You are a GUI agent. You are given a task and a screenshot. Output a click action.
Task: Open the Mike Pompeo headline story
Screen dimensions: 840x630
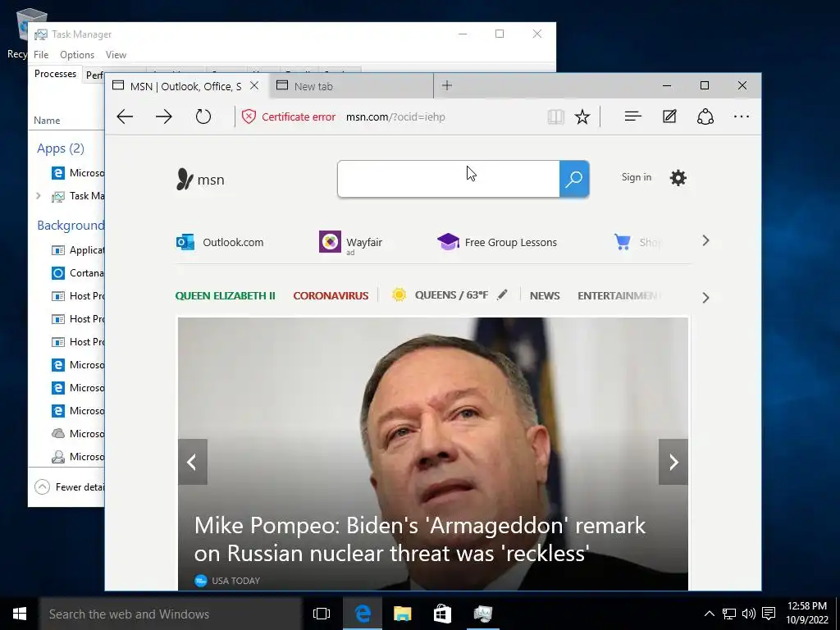click(x=419, y=539)
